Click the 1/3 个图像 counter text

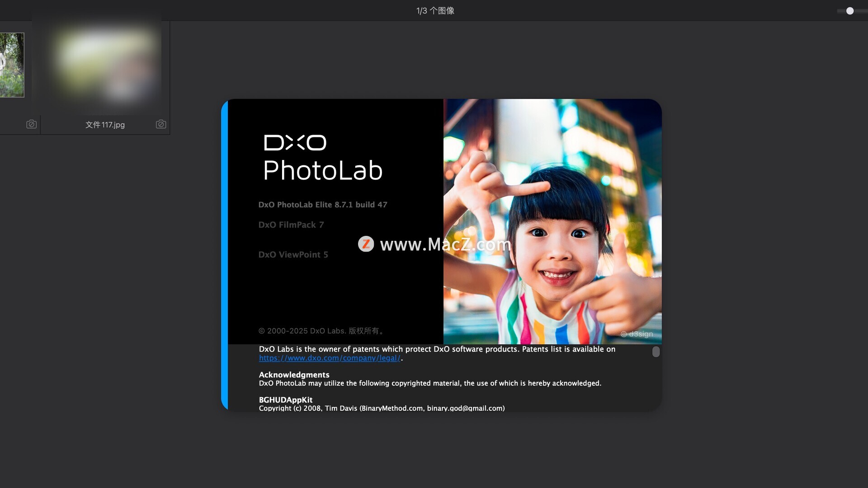point(435,11)
